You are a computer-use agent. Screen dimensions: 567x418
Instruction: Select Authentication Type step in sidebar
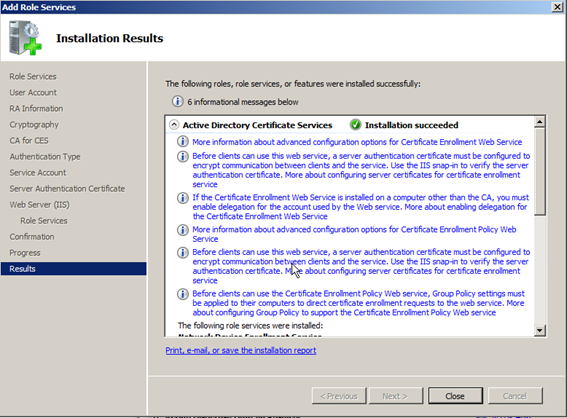(x=45, y=157)
